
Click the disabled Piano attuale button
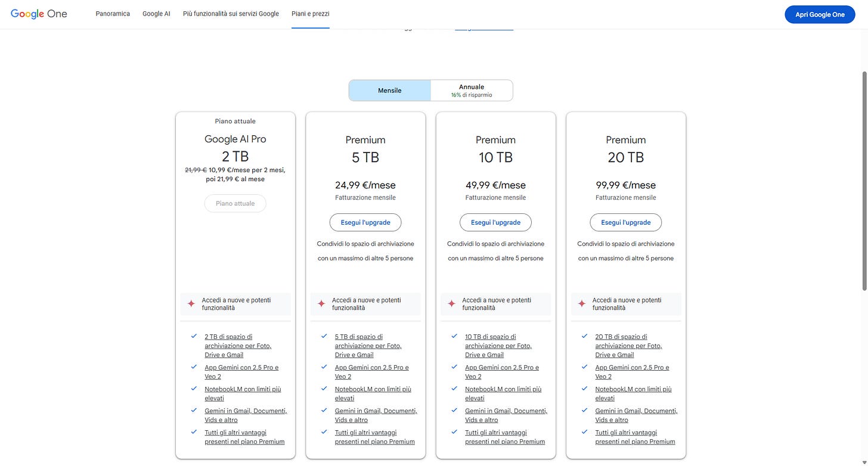pos(235,203)
